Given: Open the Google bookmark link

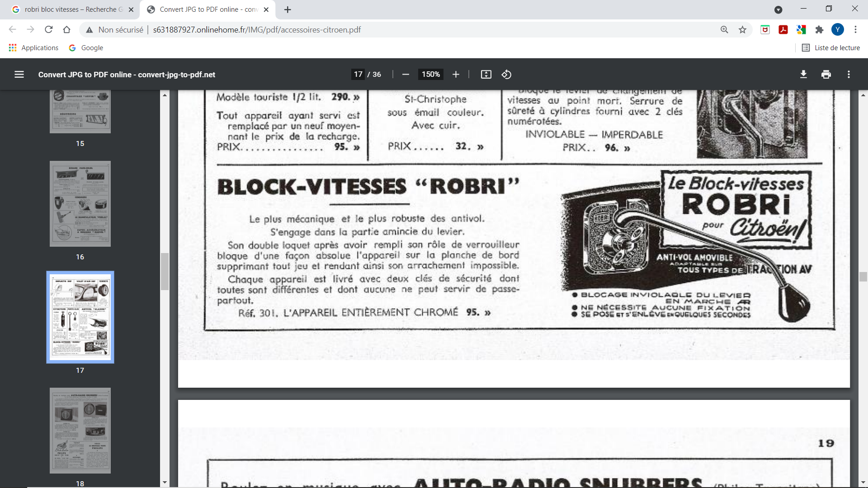Looking at the screenshot, I should [x=86, y=48].
